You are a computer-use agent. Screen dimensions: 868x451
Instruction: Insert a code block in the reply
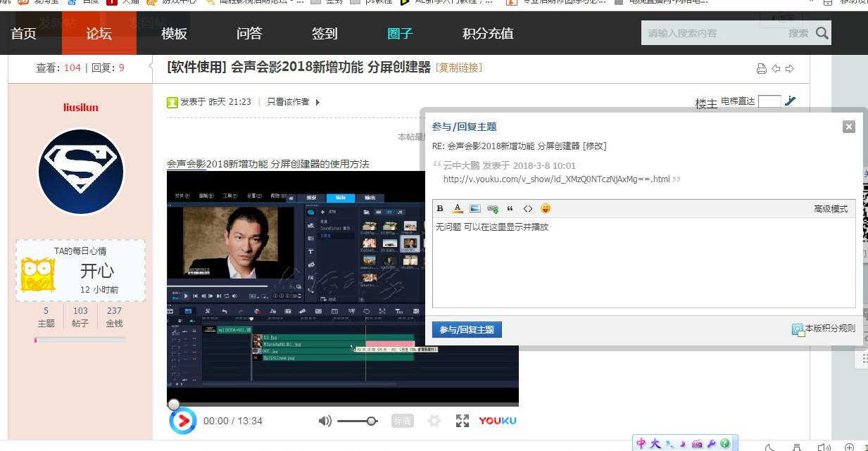[x=527, y=208]
